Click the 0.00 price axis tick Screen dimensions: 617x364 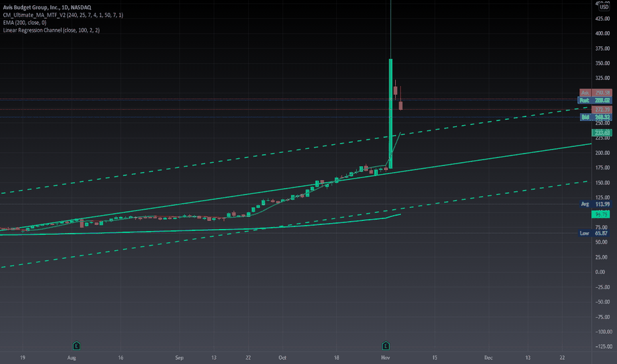point(600,272)
